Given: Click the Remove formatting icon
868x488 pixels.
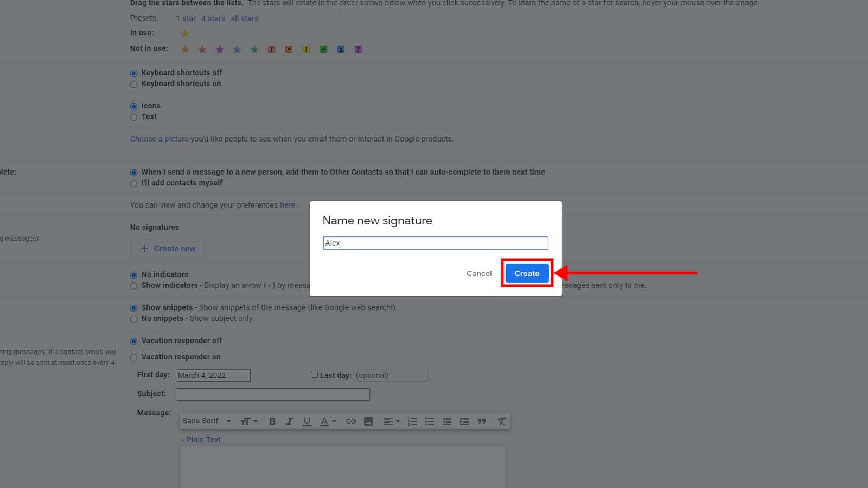Looking at the screenshot, I should [x=502, y=421].
